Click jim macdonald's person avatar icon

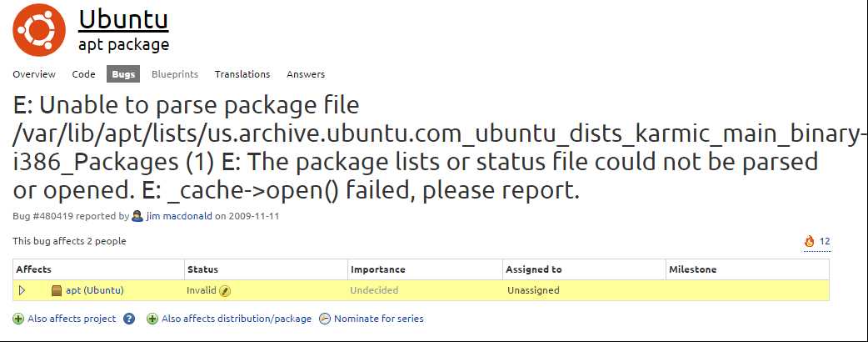coord(137,215)
